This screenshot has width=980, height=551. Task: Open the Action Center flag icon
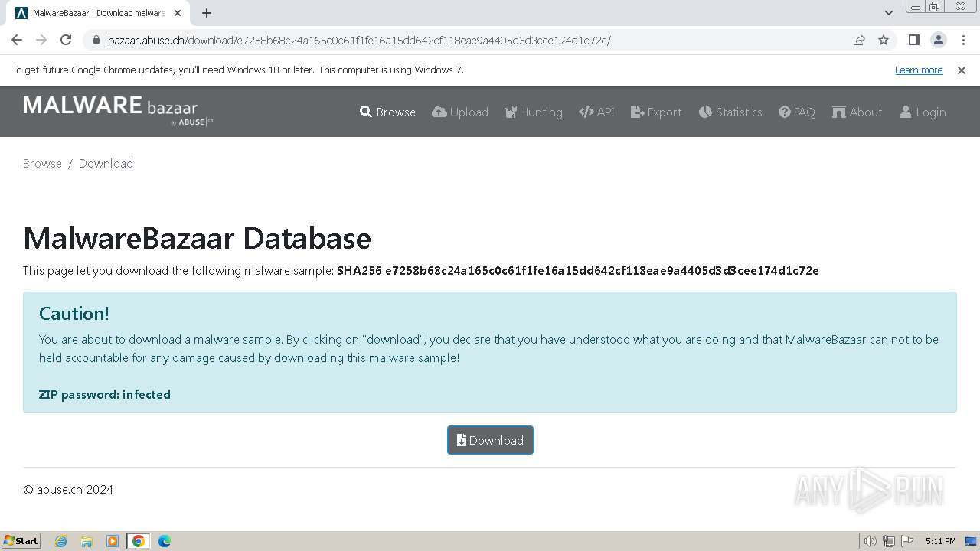pyautogui.click(x=907, y=541)
